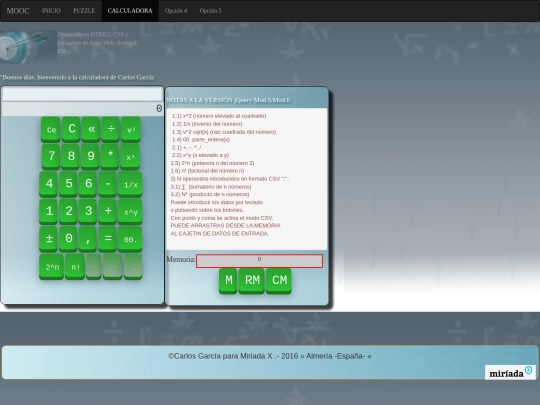Viewport: 540px width, 405px height.
Task: Tap digit 1 on the keypad
Action: [x=49, y=211]
